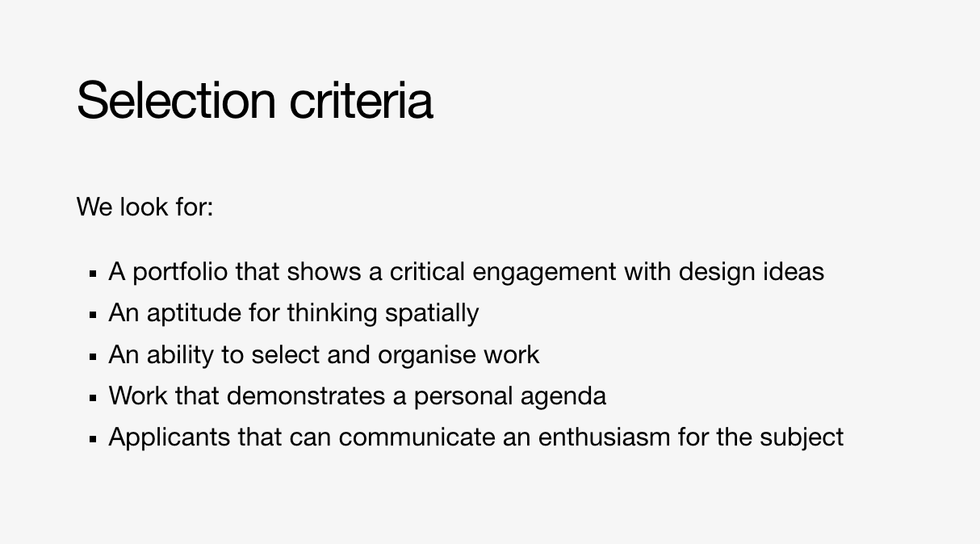Click the bullet marker beside "An ability"
980x544 pixels.
tap(93, 356)
